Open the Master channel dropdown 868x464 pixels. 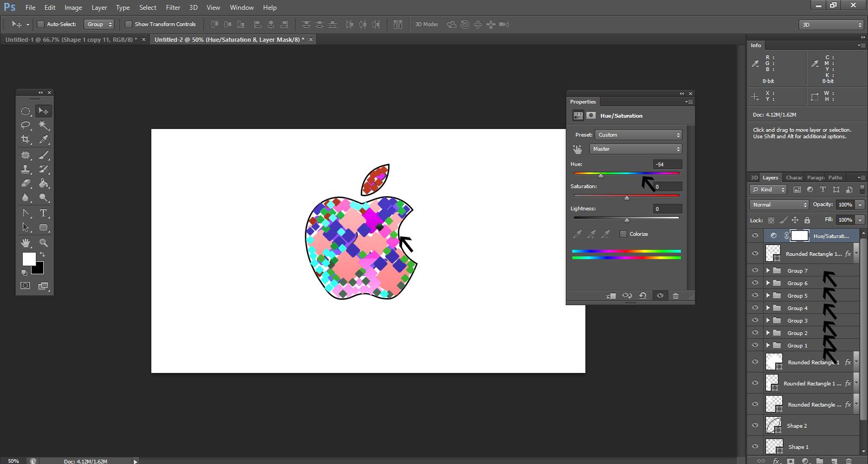pos(635,149)
